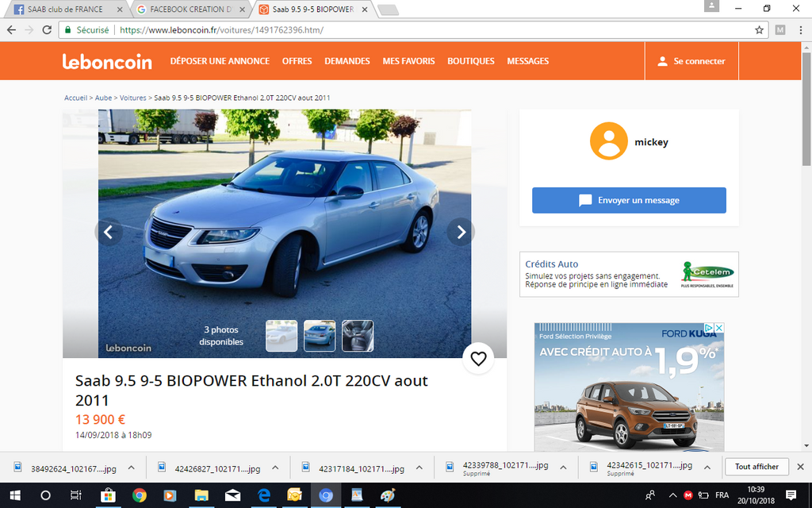The height and width of the screenshot is (508, 812).
Task: Open the Chrome three-dot menu
Action: pyautogui.click(x=800, y=30)
